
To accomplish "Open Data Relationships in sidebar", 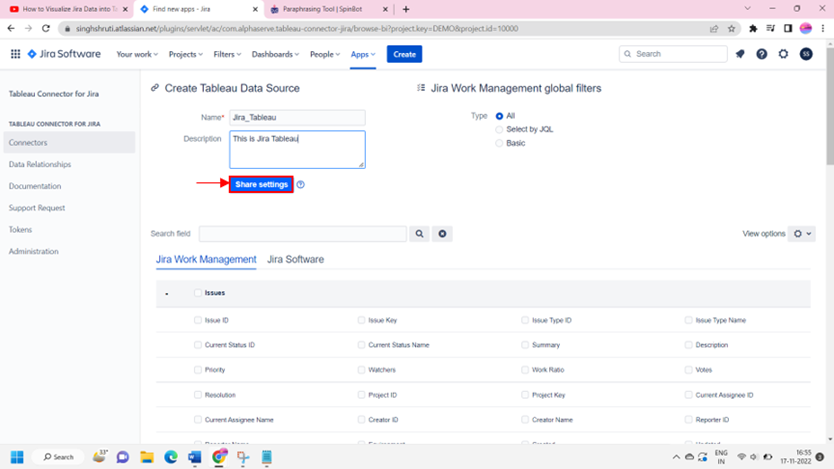I will pyautogui.click(x=40, y=164).
